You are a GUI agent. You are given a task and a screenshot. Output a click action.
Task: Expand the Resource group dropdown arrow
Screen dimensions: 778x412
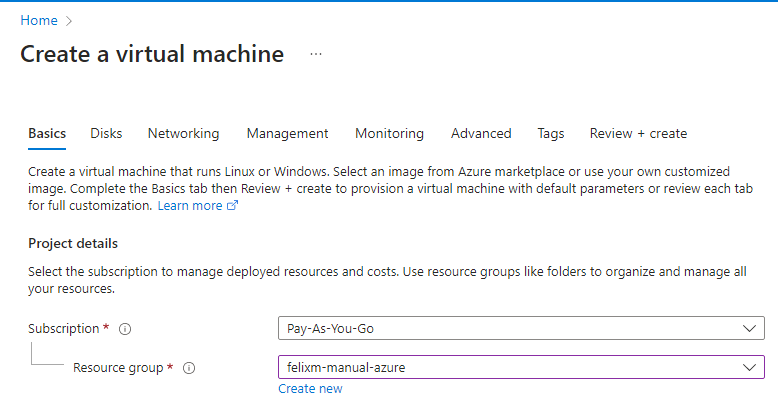click(x=749, y=368)
